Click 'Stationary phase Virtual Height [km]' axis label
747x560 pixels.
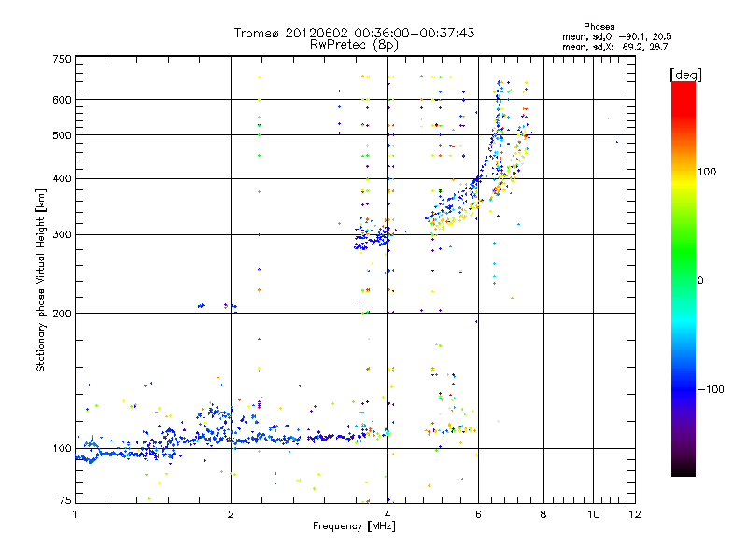point(41,280)
